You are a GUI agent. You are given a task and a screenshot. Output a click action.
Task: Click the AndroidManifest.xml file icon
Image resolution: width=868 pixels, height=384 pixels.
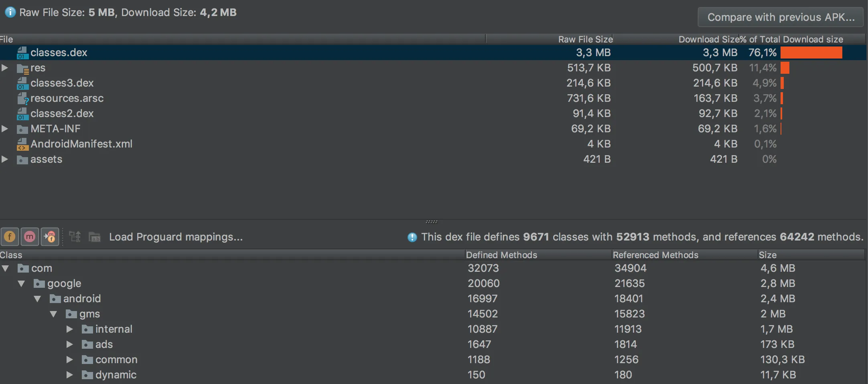click(x=22, y=144)
